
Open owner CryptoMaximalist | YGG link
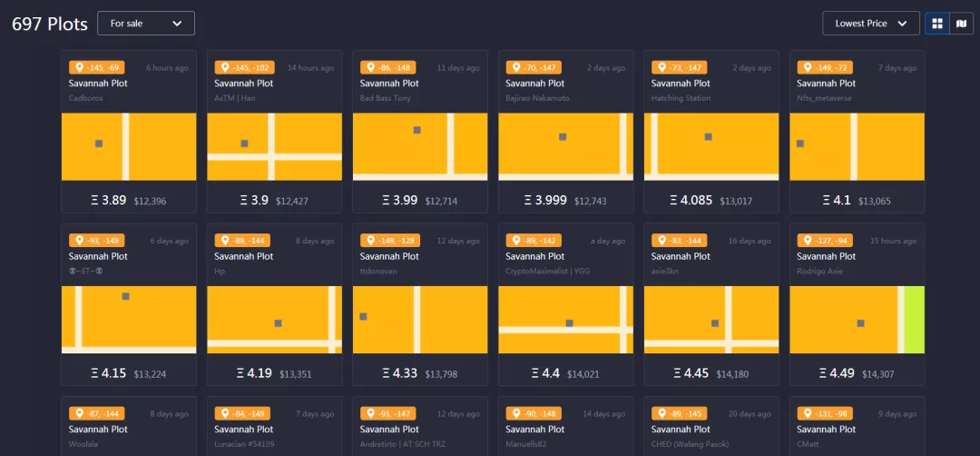[547, 271]
